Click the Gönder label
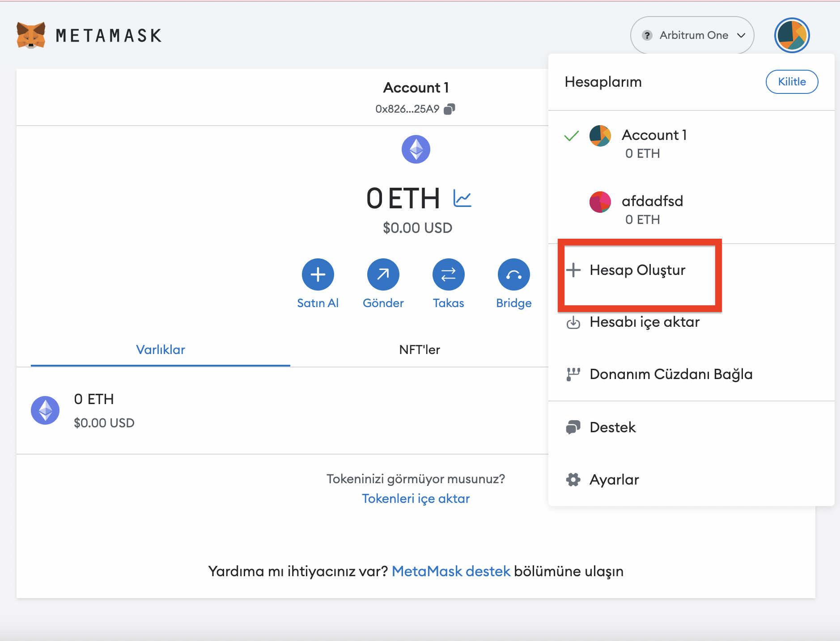840x641 pixels. point(383,303)
